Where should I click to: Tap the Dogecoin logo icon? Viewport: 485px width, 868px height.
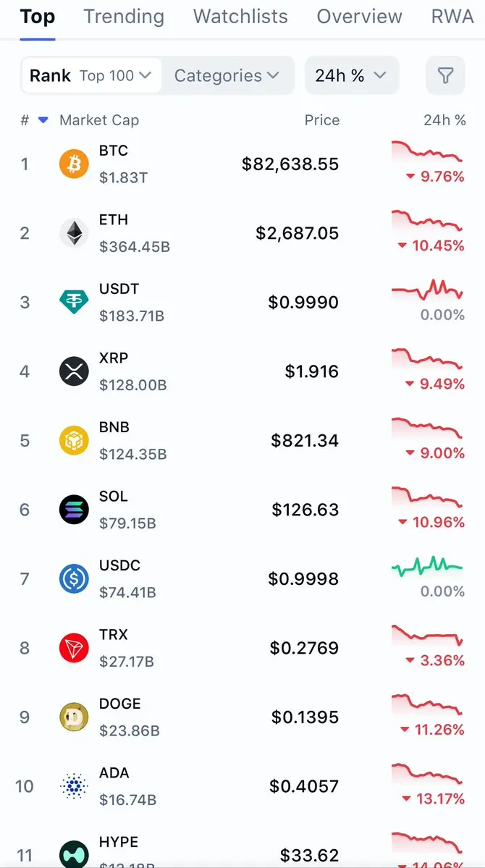click(74, 717)
